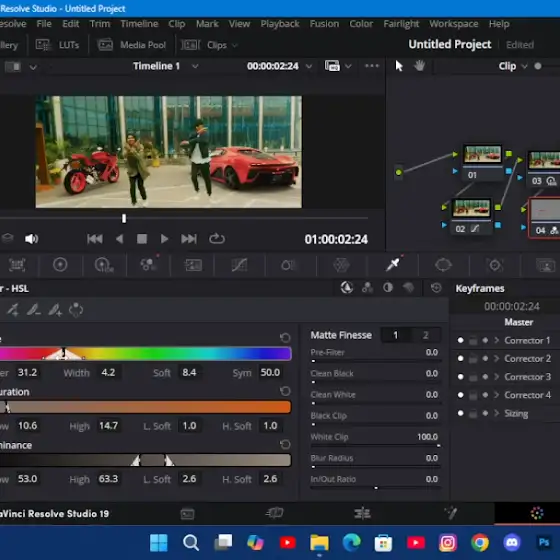560x560 pixels.
Task: Open the Media Pool panel
Action: [132, 45]
